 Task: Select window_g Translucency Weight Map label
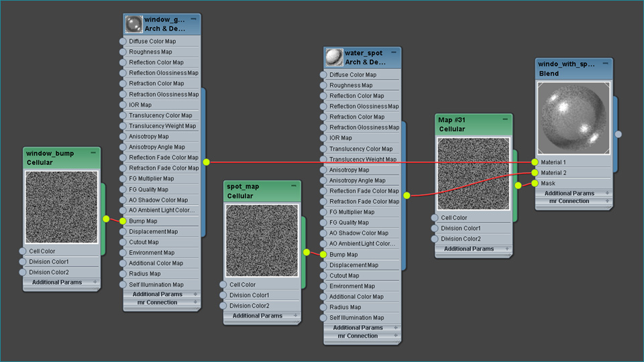tap(162, 126)
